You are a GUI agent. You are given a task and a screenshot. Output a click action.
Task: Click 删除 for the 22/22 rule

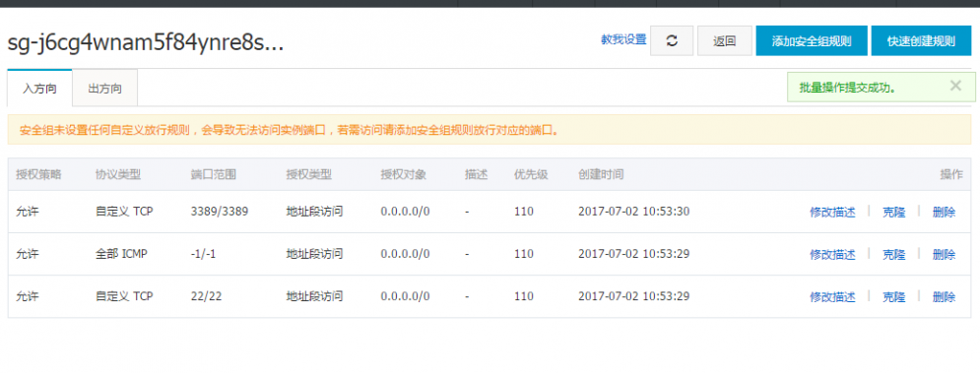[x=944, y=297]
